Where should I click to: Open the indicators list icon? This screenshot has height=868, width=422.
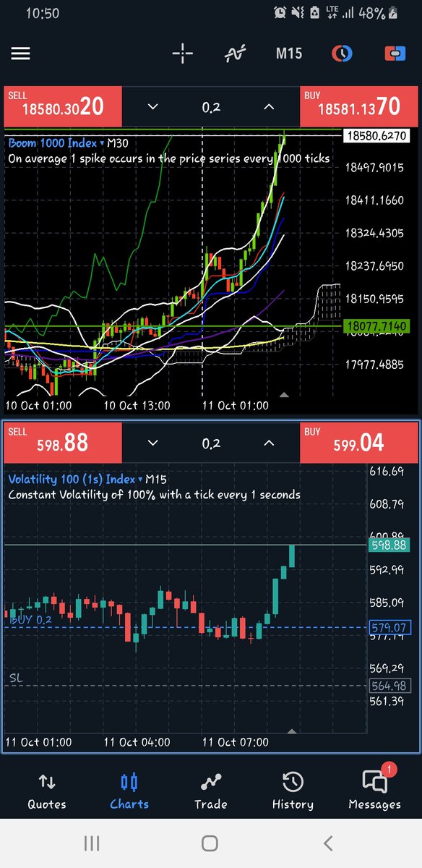[x=236, y=54]
